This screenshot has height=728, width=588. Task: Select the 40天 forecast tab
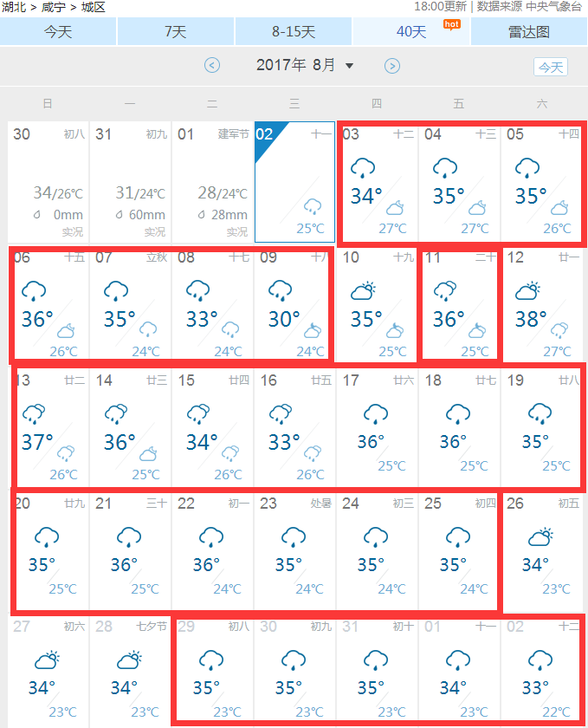pos(411,31)
